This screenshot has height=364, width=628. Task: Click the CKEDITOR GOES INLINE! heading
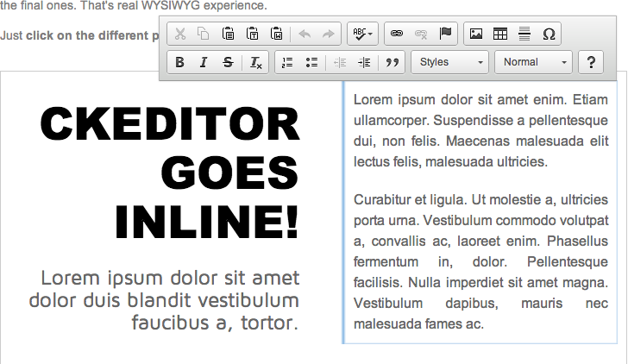coord(170,173)
